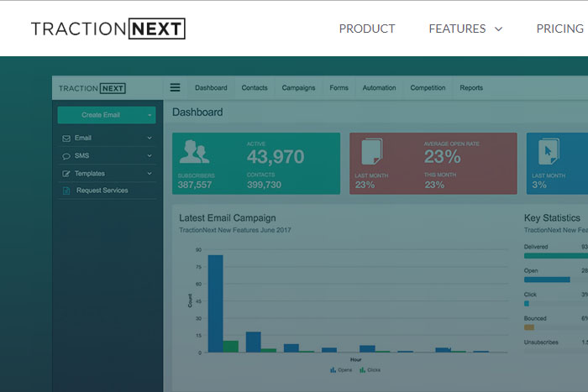
Task: Click the subscribers people icon
Action: tap(195, 153)
